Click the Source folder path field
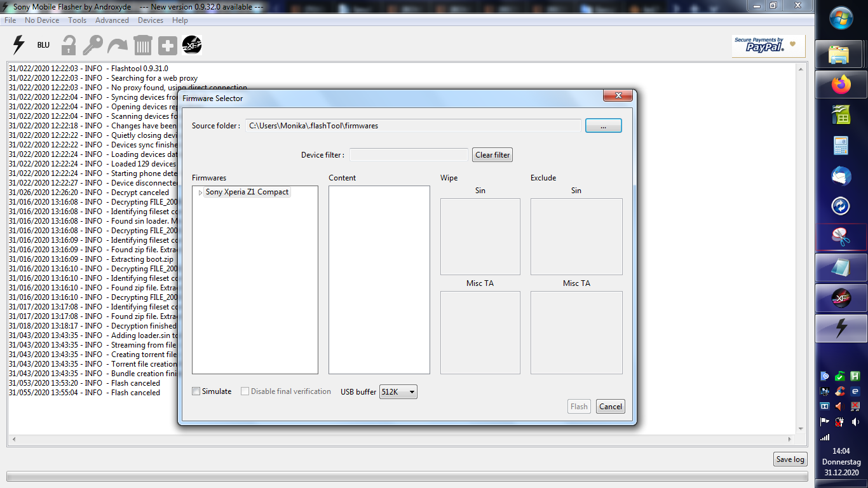 coord(413,126)
